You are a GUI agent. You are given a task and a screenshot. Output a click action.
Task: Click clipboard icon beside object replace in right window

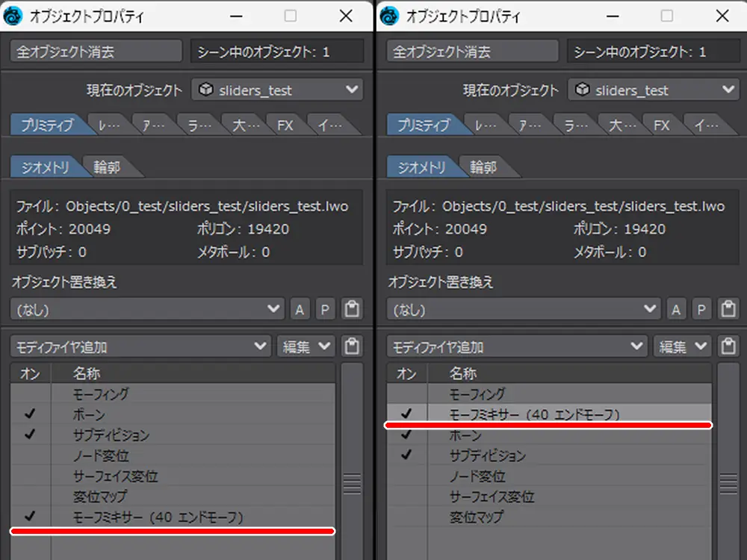728,308
